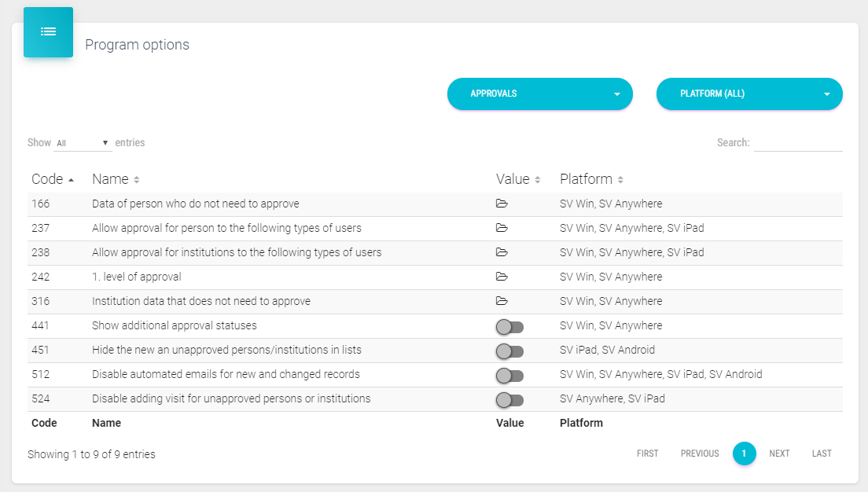Sort table by Value column header
Screen dimensions: 868x492
(517, 179)
